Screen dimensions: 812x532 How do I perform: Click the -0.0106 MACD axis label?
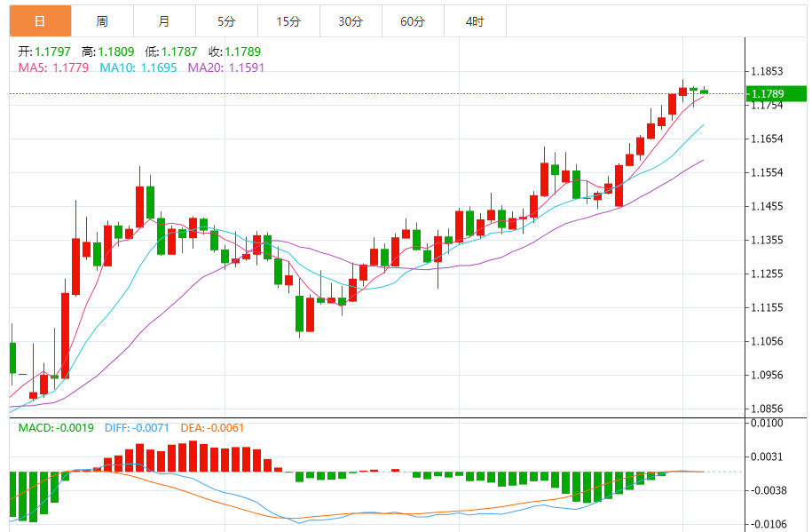pyautogui.click(x=768, y=524)
